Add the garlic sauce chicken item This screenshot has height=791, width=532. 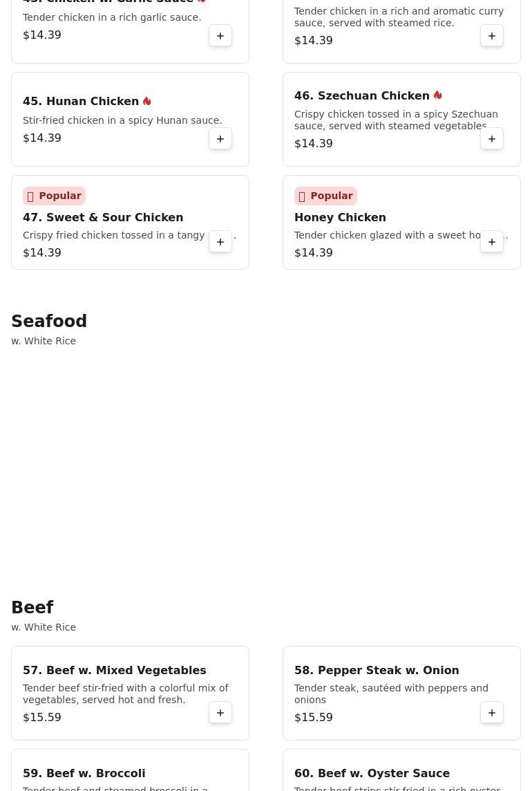[x=220, y=36]
